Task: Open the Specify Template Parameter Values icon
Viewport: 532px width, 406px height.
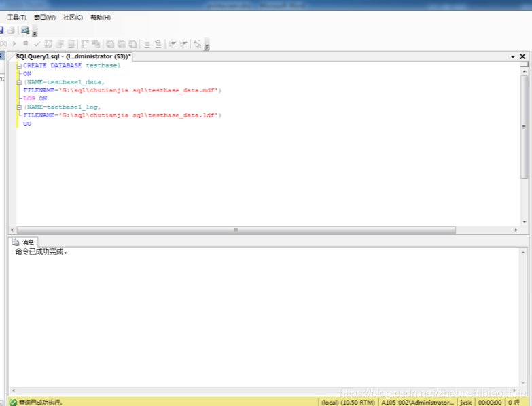Action: pos(198,43)
